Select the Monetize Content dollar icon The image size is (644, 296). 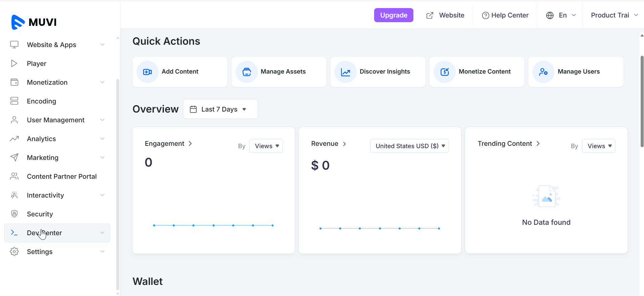444,72
